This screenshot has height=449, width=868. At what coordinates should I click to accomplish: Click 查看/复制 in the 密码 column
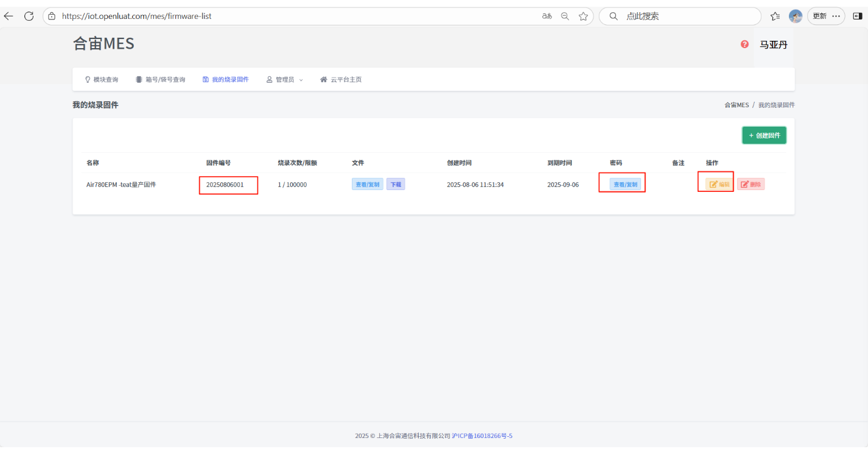(625, 185)
